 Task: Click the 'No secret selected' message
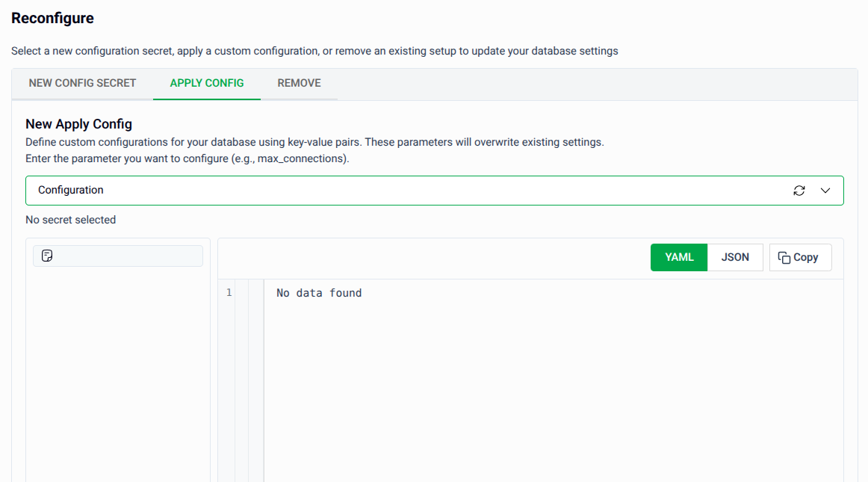(70, 220)
